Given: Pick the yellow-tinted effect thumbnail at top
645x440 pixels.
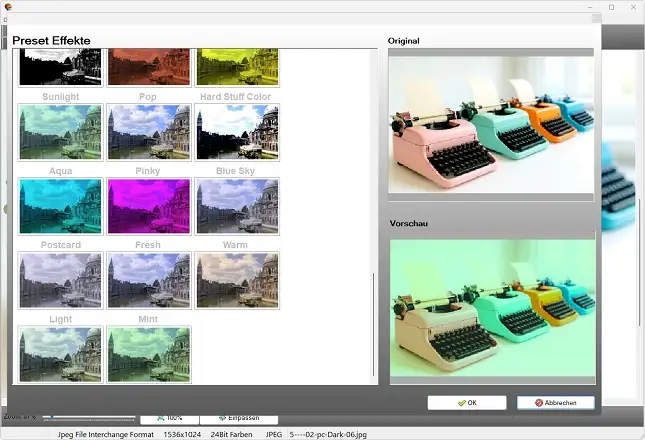Looking at the screenshot, I should click(x=237, y=66).
